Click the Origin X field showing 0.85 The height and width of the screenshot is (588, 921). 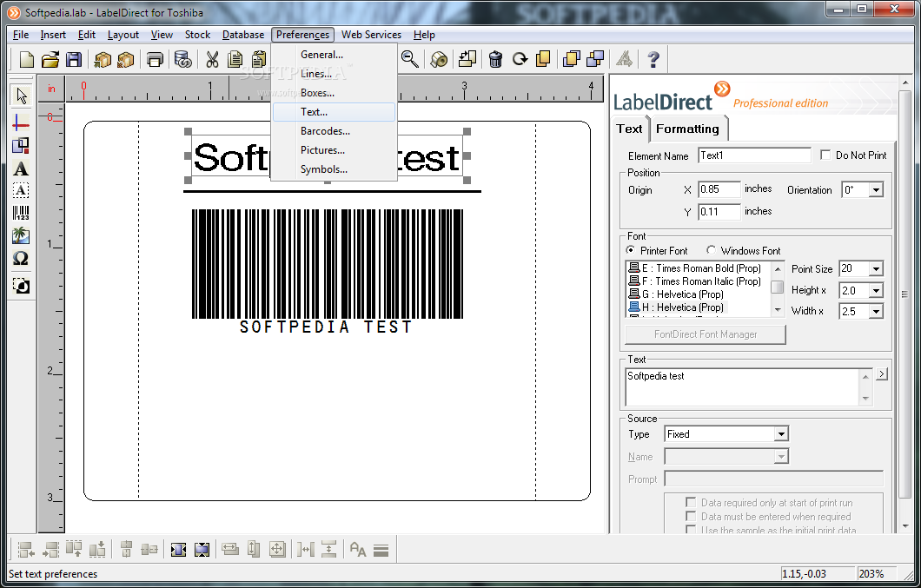[x=719, y=189]
